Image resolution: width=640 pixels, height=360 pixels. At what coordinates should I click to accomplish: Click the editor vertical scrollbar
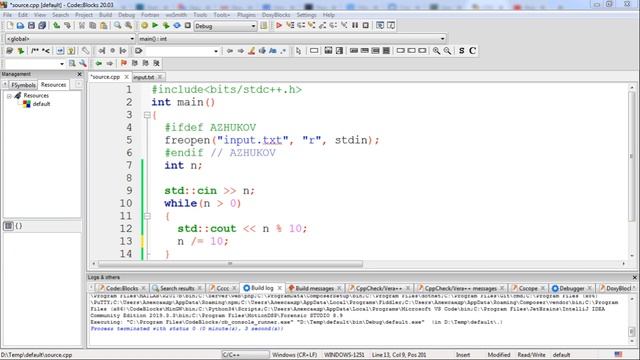[x=631, y=157]
